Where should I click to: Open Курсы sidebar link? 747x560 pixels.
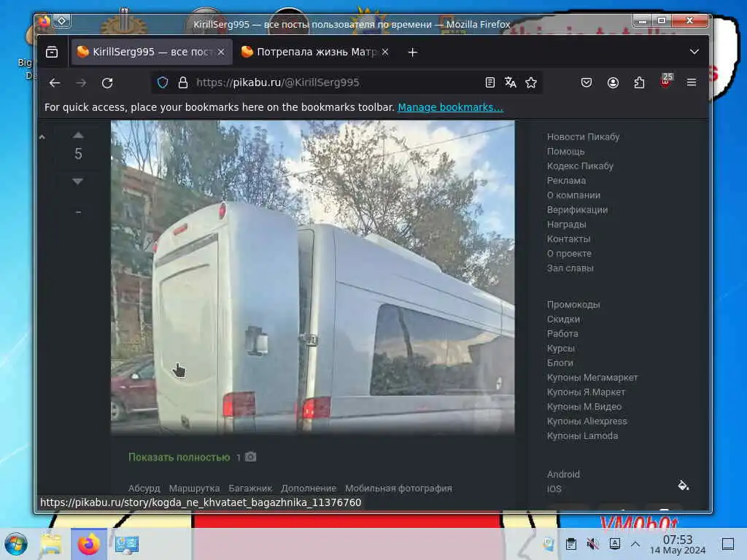[561, 349]
